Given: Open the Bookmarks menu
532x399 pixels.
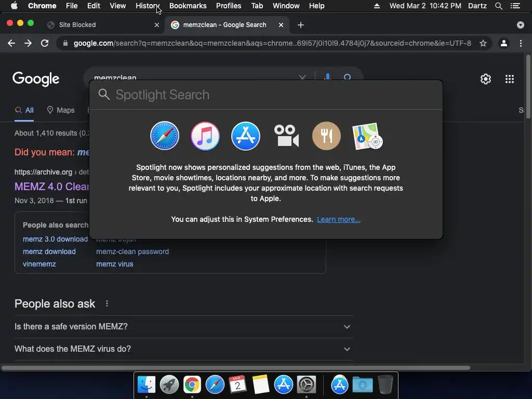Looking at the screenshot, I should [188, 6].
